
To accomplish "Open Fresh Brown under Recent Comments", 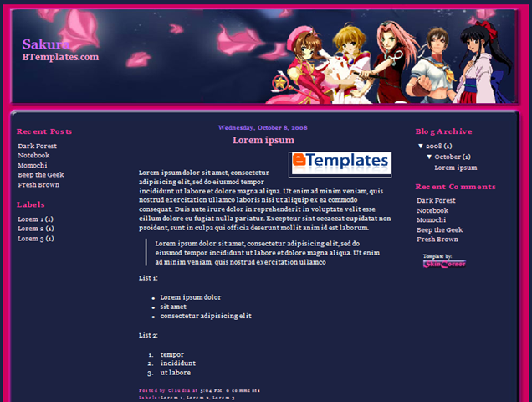I will pos(437,240).
